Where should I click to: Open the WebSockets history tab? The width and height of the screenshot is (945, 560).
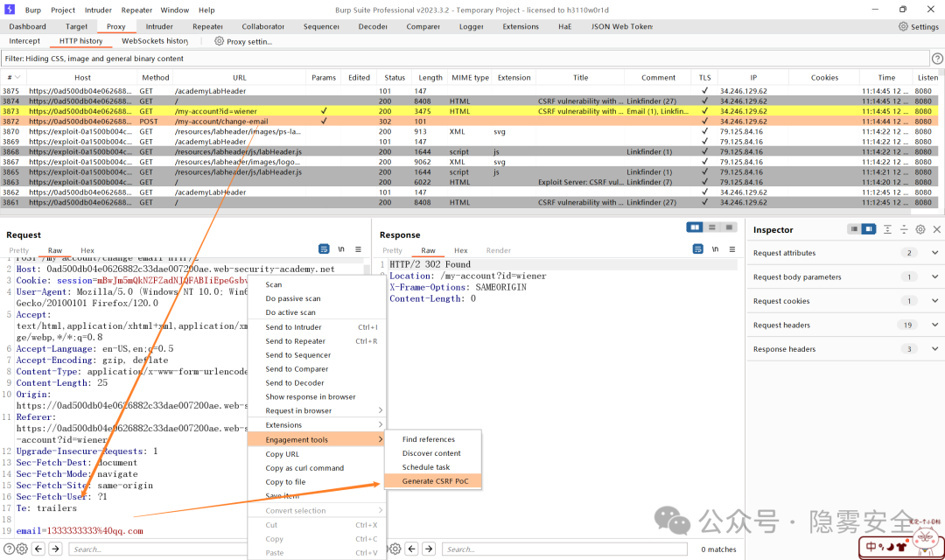coord(155,41)
